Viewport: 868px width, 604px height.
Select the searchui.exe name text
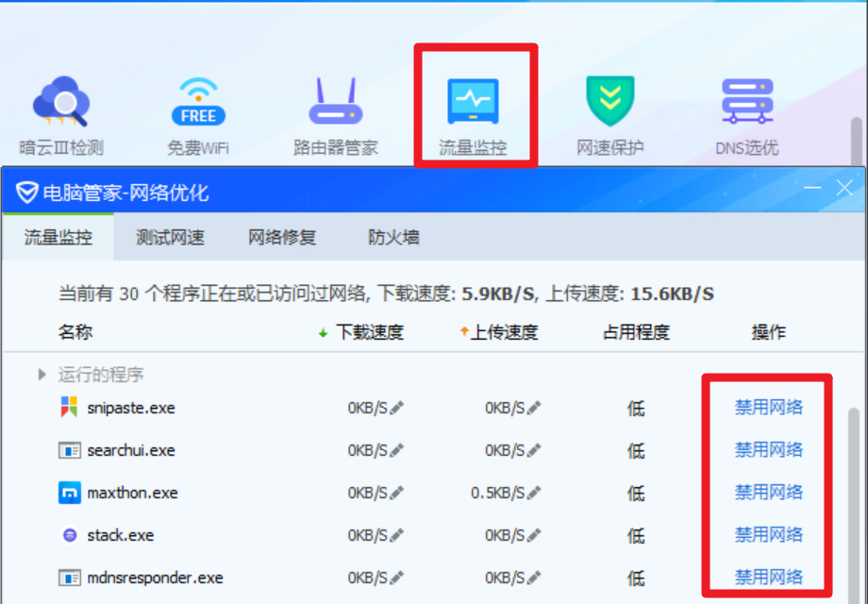click(x=131, y=451)
